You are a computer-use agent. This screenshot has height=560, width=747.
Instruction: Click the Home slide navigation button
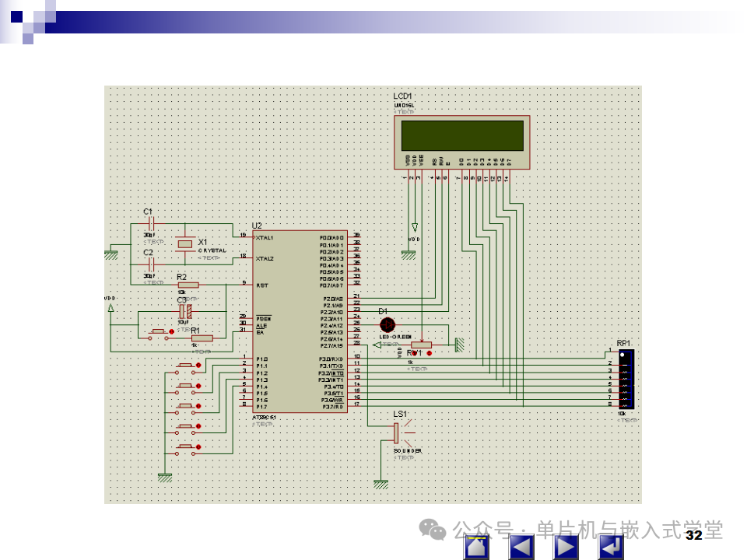(x=476, y=547)
